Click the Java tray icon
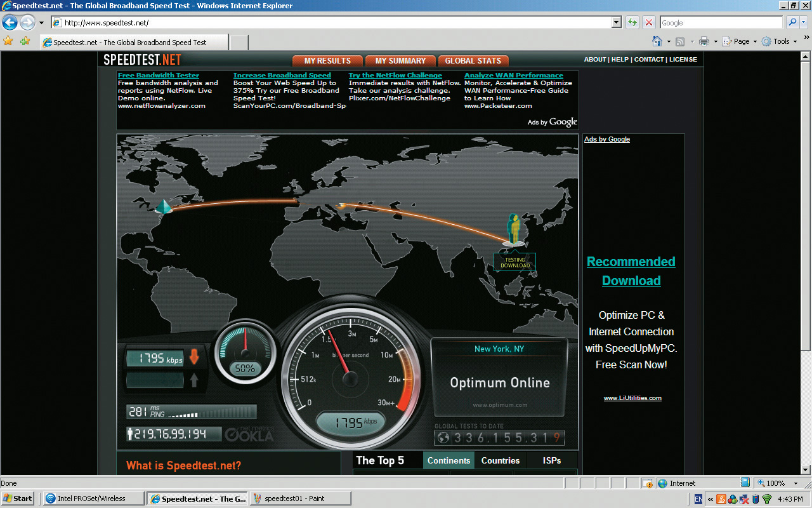Viewport: 812px width, 508px height. point(721,499)
